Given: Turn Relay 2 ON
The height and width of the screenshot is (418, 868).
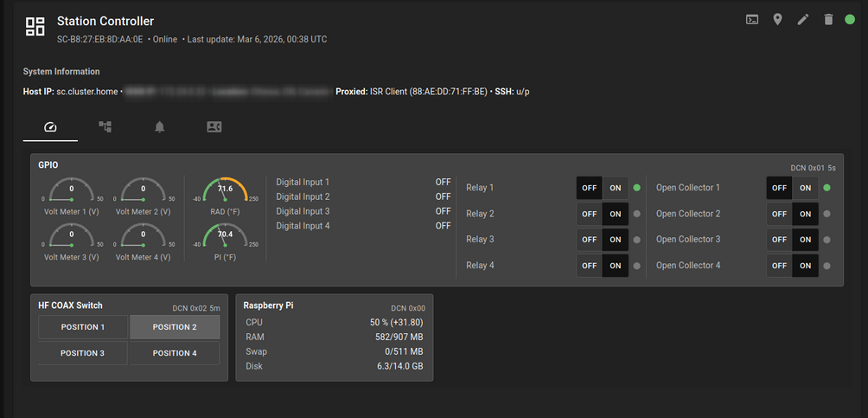Looking at the screenshot, I should [x=616, y=214].
